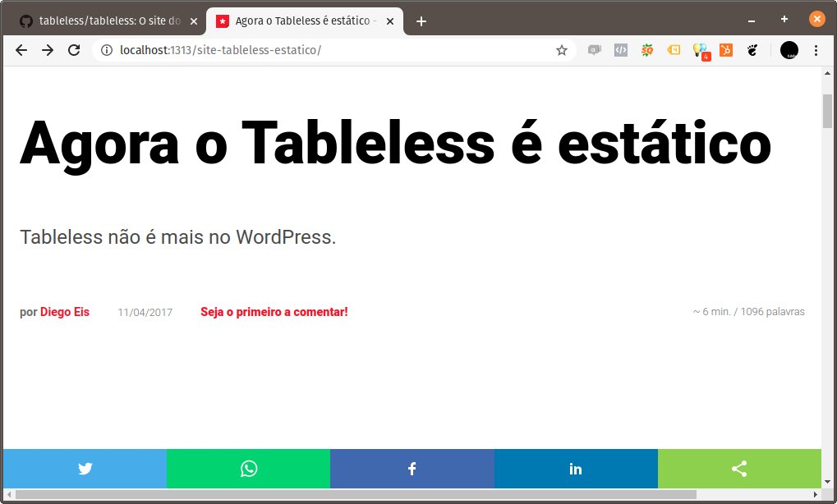The height and width of the screenshot is (504, 837).
Task: Share the article on LinkedIn
Action: pyautogui.click(x=575, y=468)
